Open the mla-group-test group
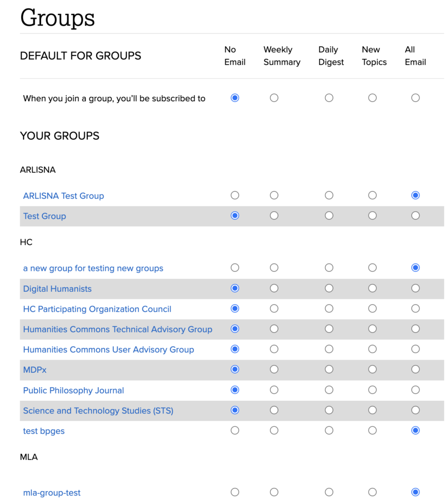This screenshot has width=448, height=503. 52,492
